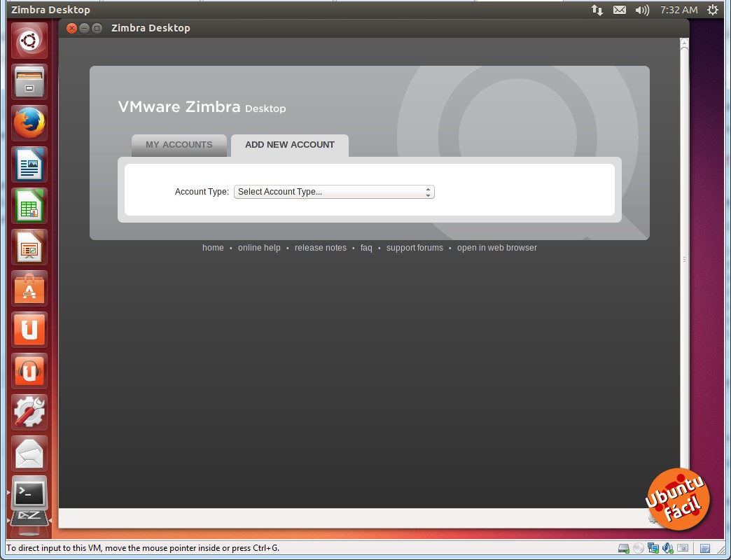Image resolution: width=731 pixels, height=560 pixels.
Task: Click the VM network adapter status icon
Action: (653, 549)
